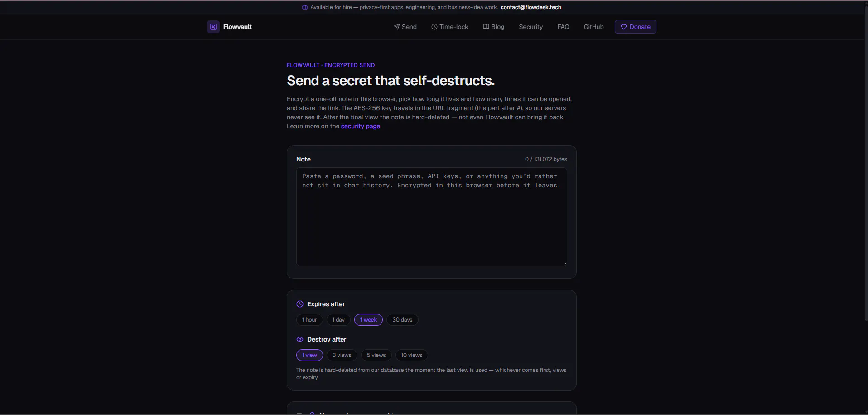Select destroy after 1 view

[309, 355]
